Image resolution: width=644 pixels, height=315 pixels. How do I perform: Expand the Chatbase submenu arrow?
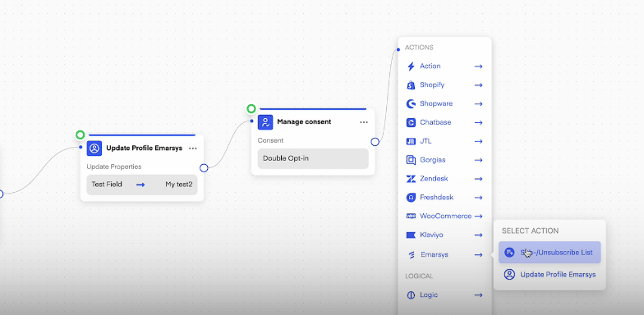coord(478,122)
